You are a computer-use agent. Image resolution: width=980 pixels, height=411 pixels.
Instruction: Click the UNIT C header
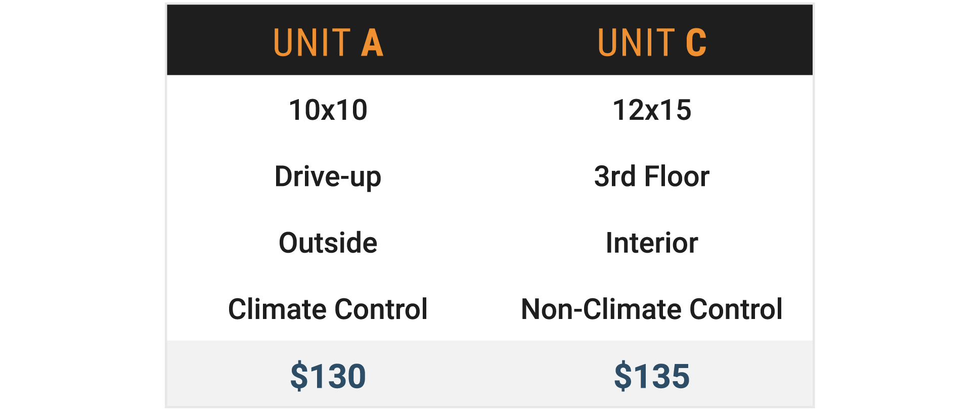click(x=652, y=42)
